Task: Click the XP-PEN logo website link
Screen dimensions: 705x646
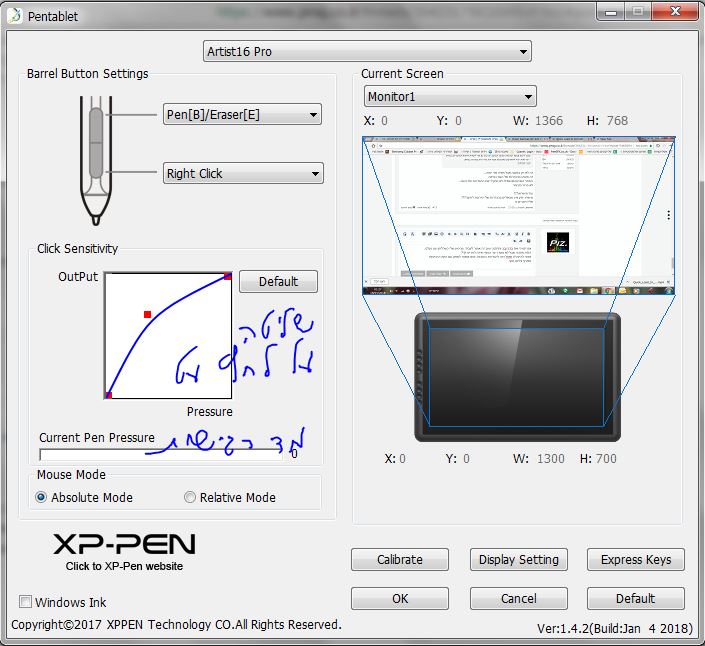Action: point(124,551)
